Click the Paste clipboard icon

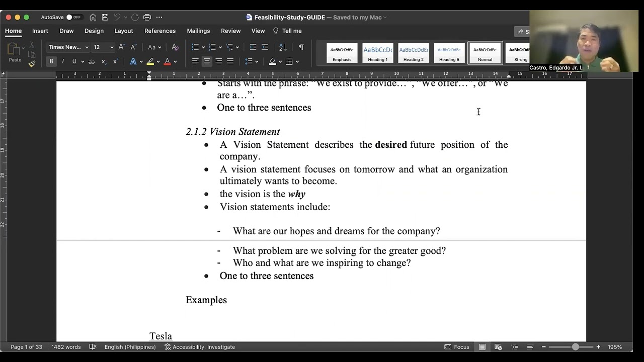[15, 49]
